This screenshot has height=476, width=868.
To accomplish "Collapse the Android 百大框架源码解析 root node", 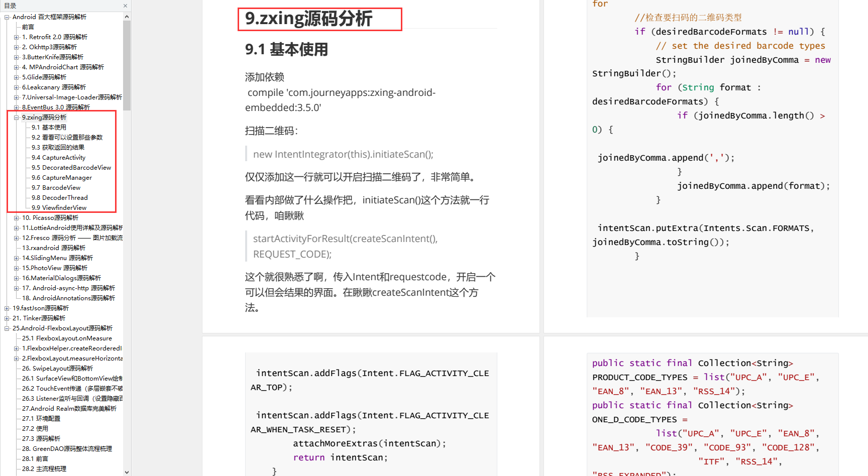I will click(7, 17).
